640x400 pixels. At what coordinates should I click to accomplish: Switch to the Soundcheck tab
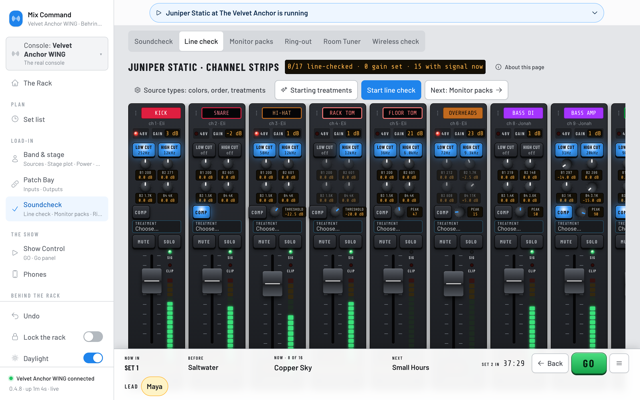[x=153, y=41]
